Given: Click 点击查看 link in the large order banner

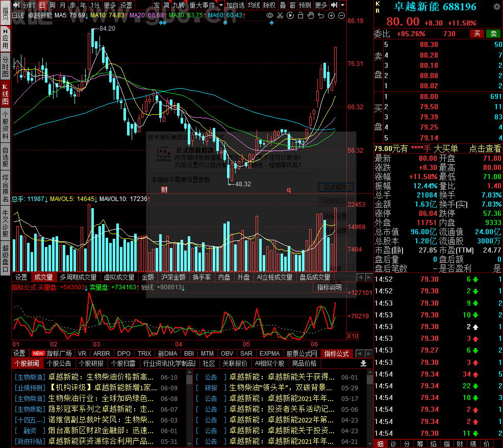Looking at the screenshot, I should coord(485,148).
